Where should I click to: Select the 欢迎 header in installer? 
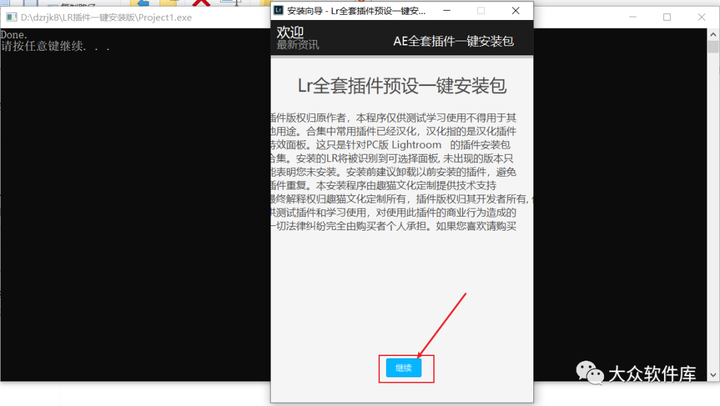(x=290, y=32)
